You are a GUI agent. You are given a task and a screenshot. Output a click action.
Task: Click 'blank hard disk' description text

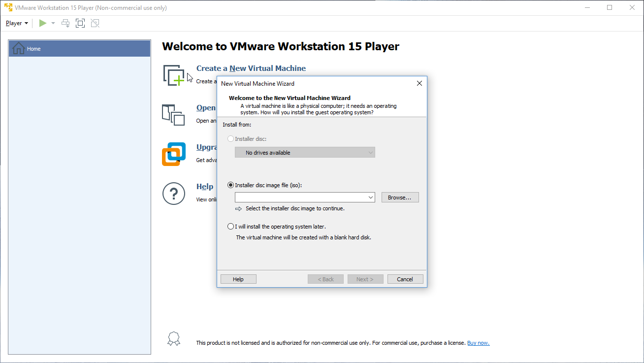point(303,237)
